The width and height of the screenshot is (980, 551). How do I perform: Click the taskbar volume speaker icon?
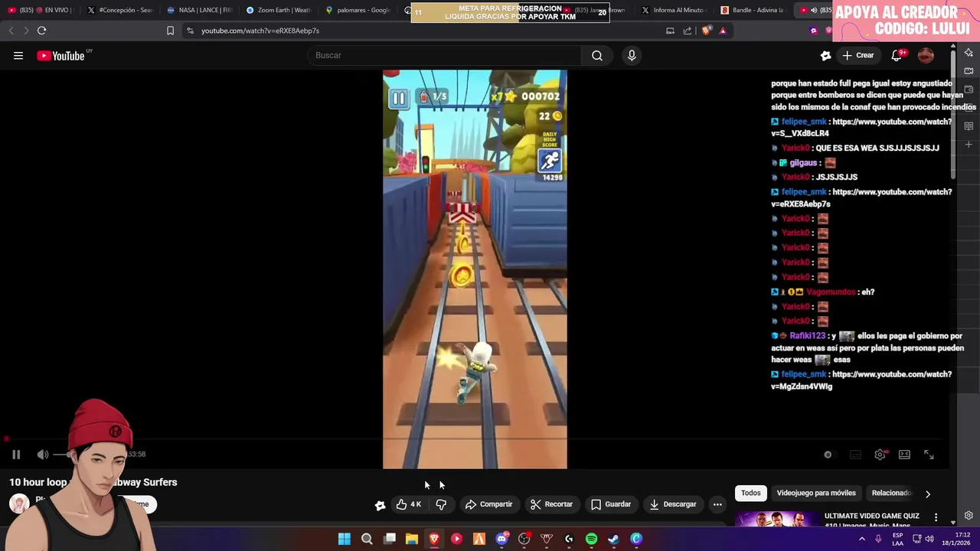click(x=929, y=539)
